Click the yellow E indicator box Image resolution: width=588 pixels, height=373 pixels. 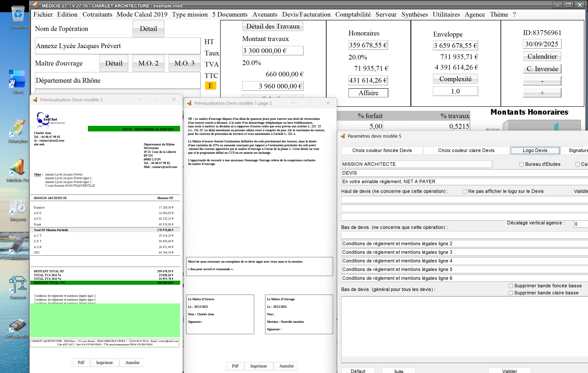(210, 86)
